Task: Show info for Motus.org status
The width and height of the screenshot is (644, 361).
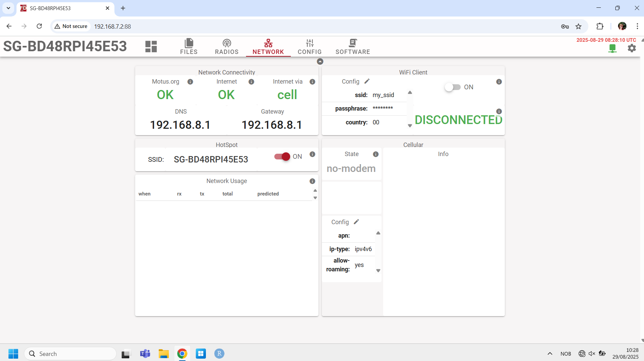Action: pos(190,82)
